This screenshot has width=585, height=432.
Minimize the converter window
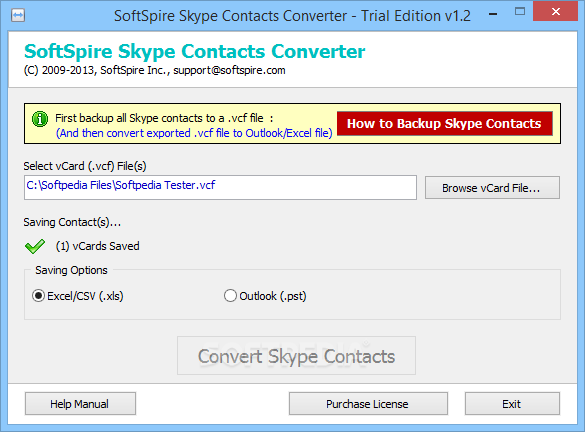493,14
